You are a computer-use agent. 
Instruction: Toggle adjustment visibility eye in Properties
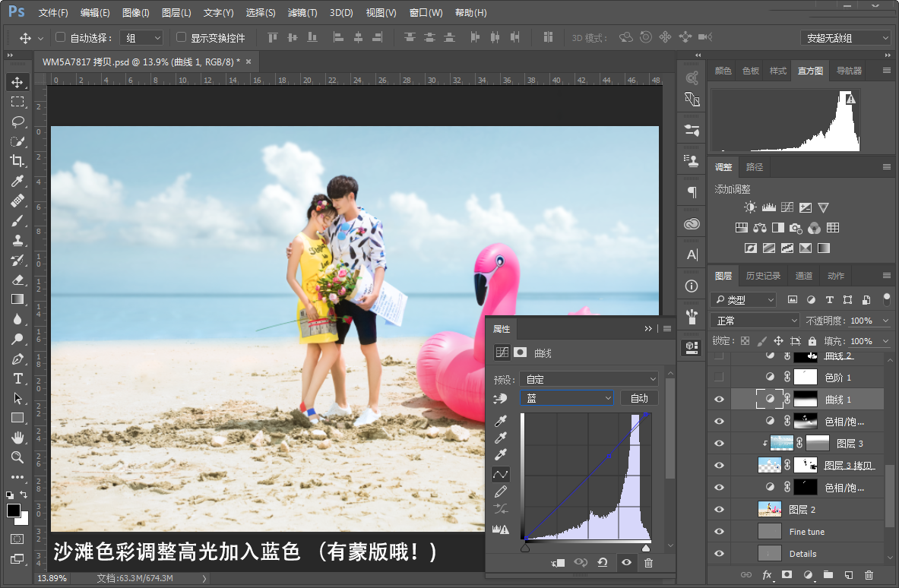627,563
